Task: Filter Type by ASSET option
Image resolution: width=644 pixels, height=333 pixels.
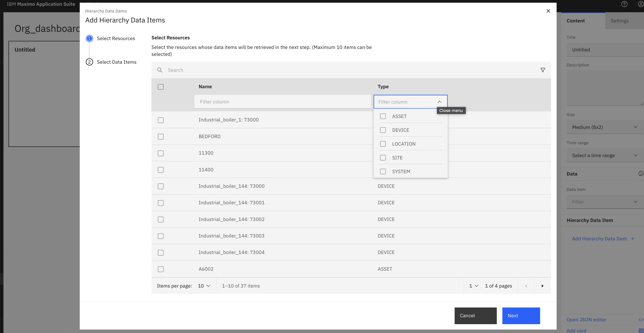Action: pos(411,116)
